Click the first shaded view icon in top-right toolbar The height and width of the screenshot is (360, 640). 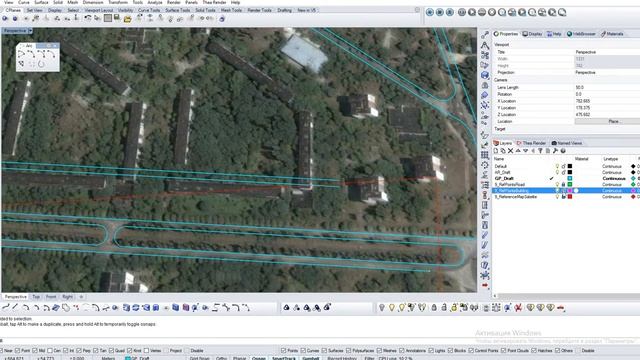point(430,12)
